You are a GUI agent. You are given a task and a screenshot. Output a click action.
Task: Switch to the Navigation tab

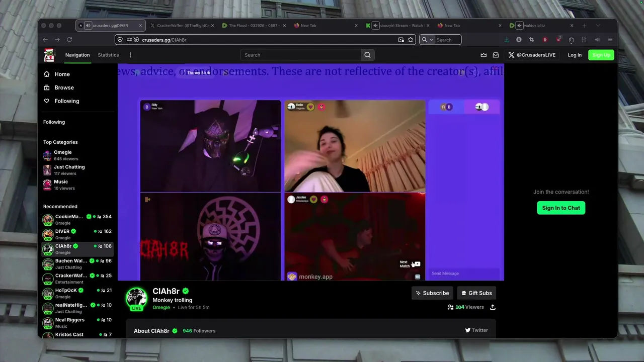click(77, 55)
